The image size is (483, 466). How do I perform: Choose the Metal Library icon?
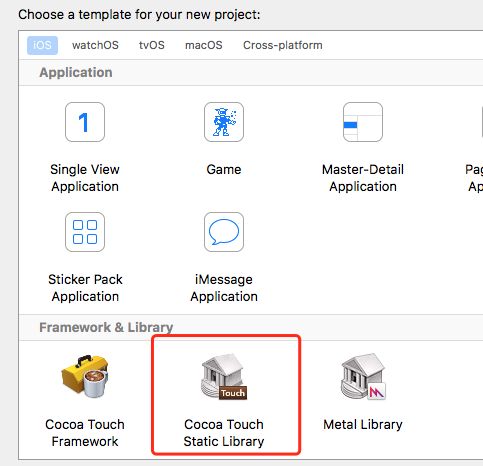pyautogui.click(x=363, y=377)
